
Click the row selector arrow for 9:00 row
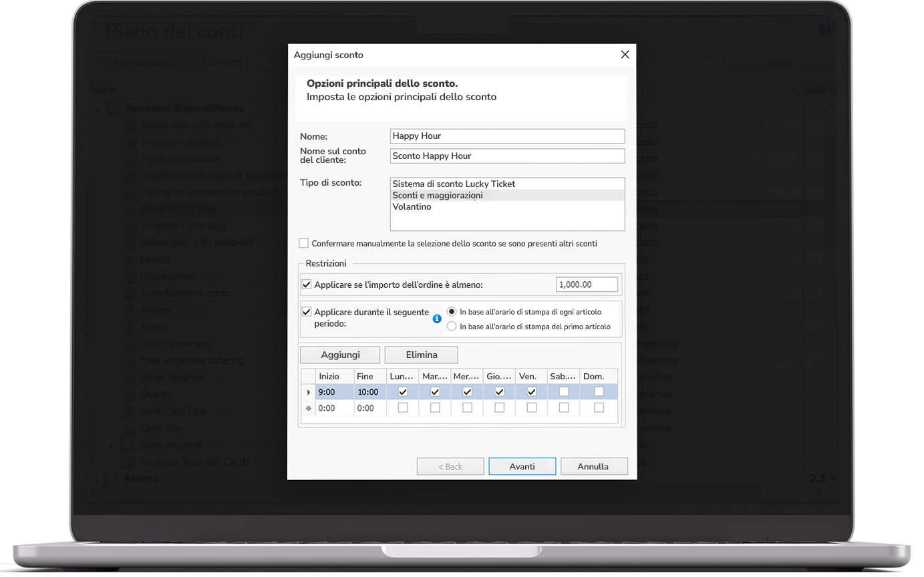(308, 392)
